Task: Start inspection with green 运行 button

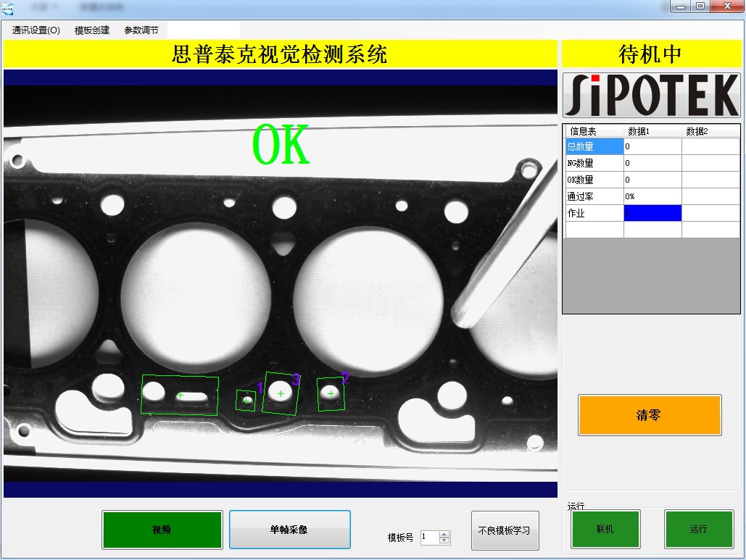Action: [x=698, y=530]
